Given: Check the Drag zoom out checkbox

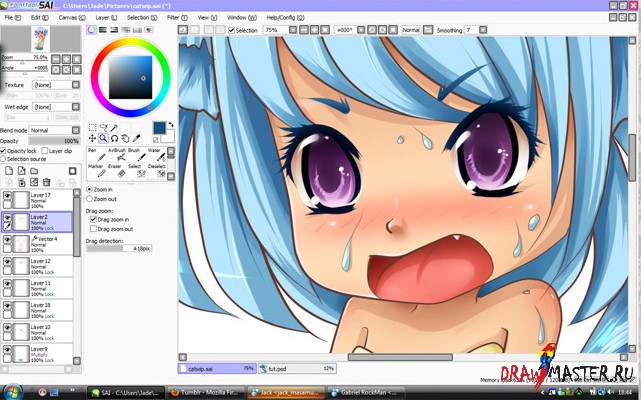Looking at the screenshot, I should 93,229.
